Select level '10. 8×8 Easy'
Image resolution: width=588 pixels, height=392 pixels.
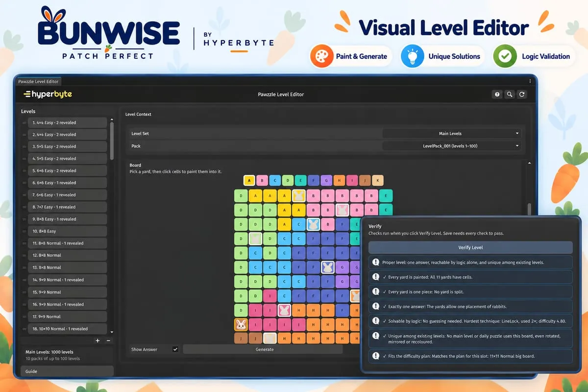(x=68, y=231)
